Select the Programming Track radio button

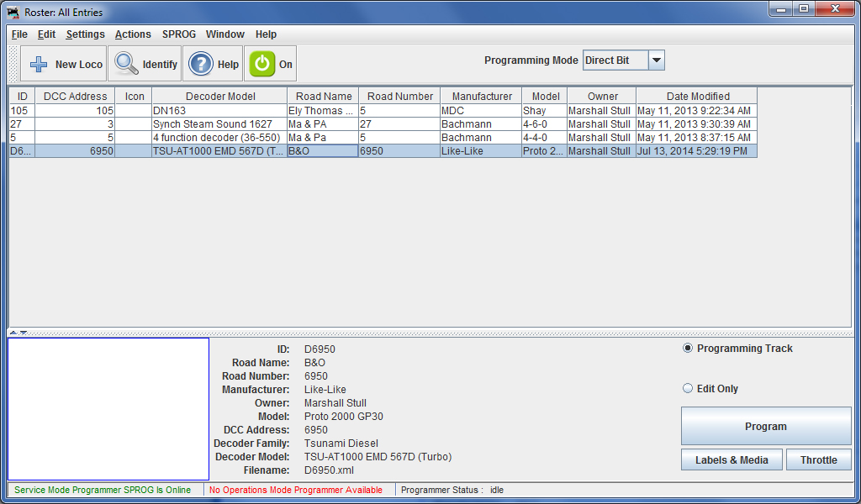tap(688, 349)
